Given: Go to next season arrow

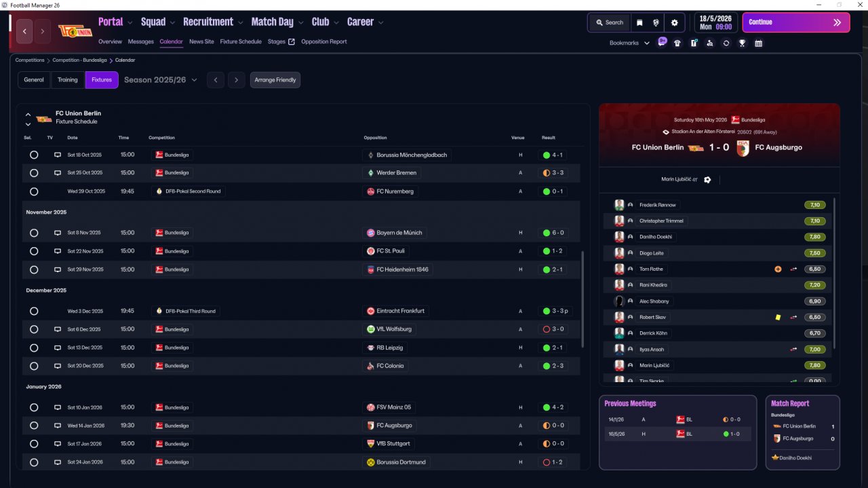Looking at the screenshot, I should 236,80.
